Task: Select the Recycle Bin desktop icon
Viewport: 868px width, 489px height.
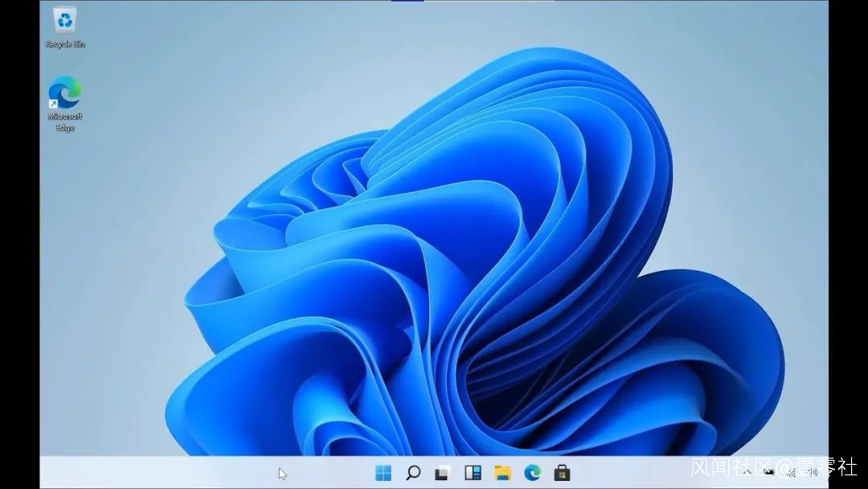Action: (x=64, y=20)
